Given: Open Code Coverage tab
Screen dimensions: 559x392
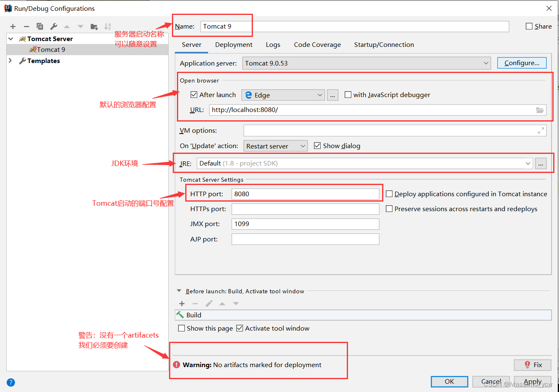Looking at the screenshot, I should 317,45.
